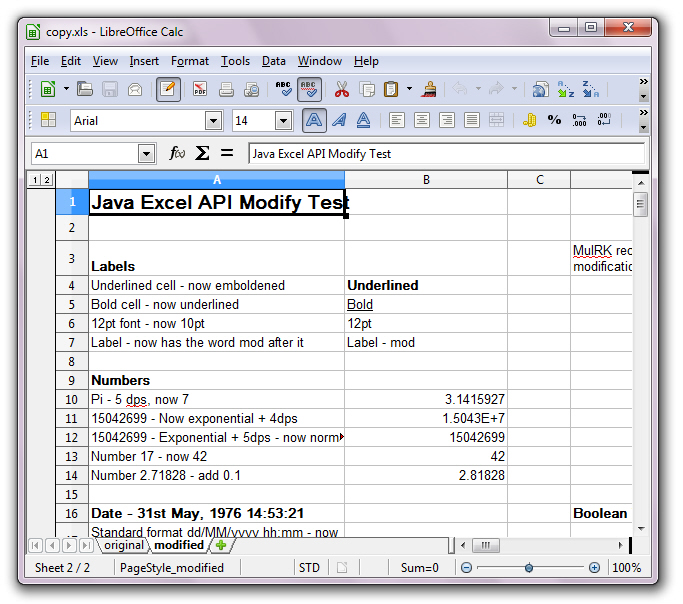Screen dimensions: 683x604
Task: Sort descending Z to A
Action: (x=591, y=89)
